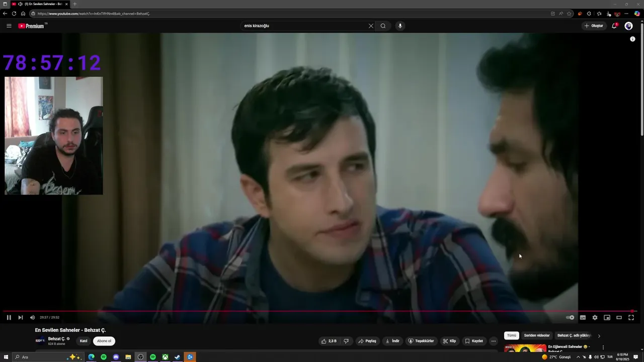
Task: Subscribe with the Abone ol button
Action: [x=104, y=341]
